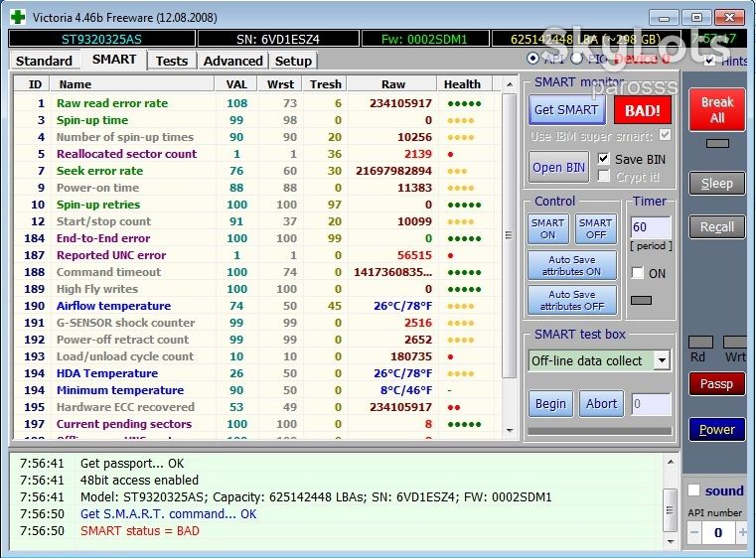Click the Sleep button

pyautogui.click(x=717, y=184)
